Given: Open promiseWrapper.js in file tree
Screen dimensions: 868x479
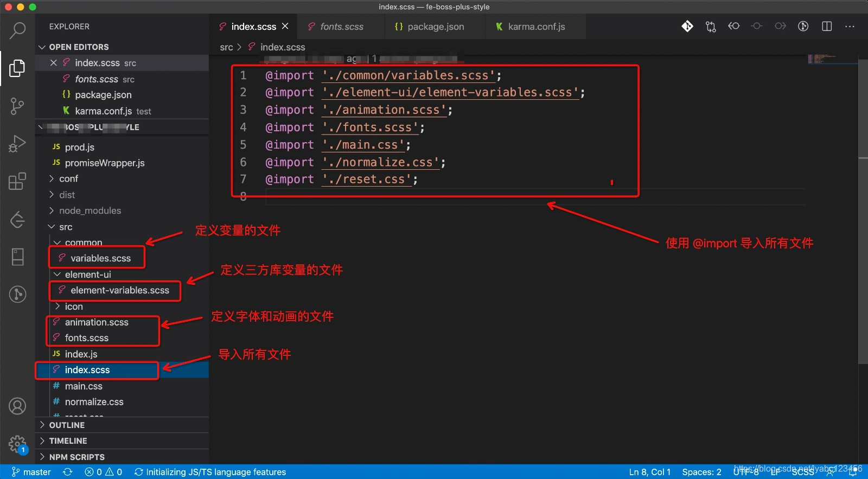Looking at the screenshot, I should click(122, 163).
